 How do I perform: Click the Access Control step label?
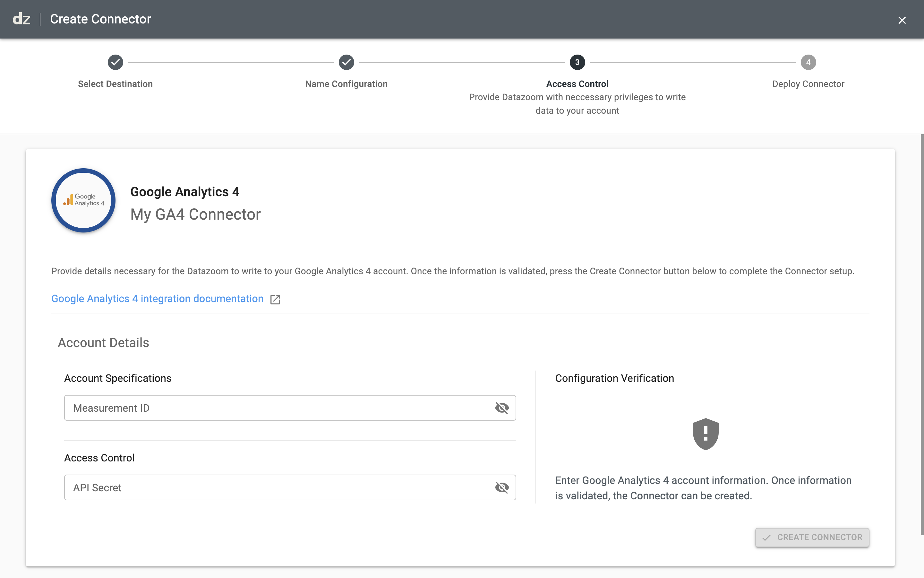(577, 84)
